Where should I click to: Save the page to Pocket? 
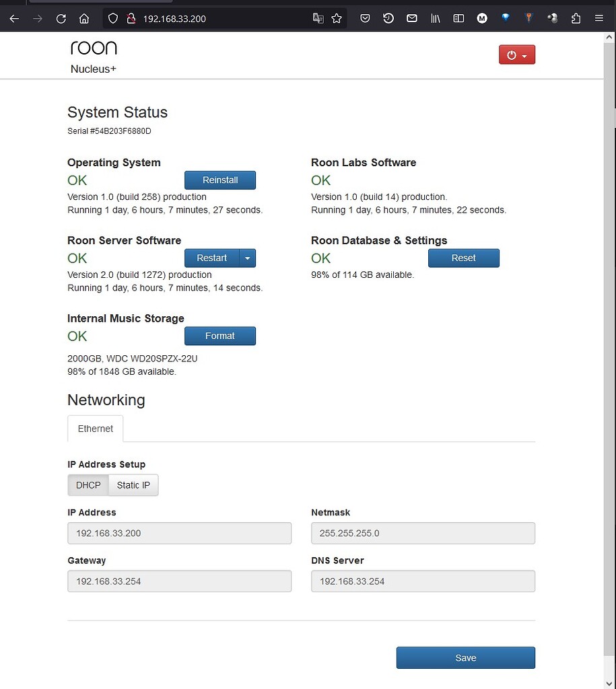coord(365,18)
